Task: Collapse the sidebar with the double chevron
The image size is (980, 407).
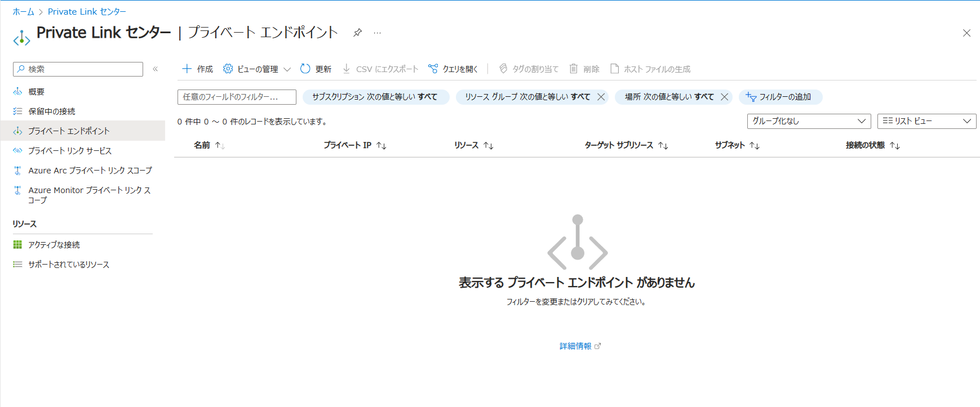Action: pyautogui.click(x=156, y=69)
